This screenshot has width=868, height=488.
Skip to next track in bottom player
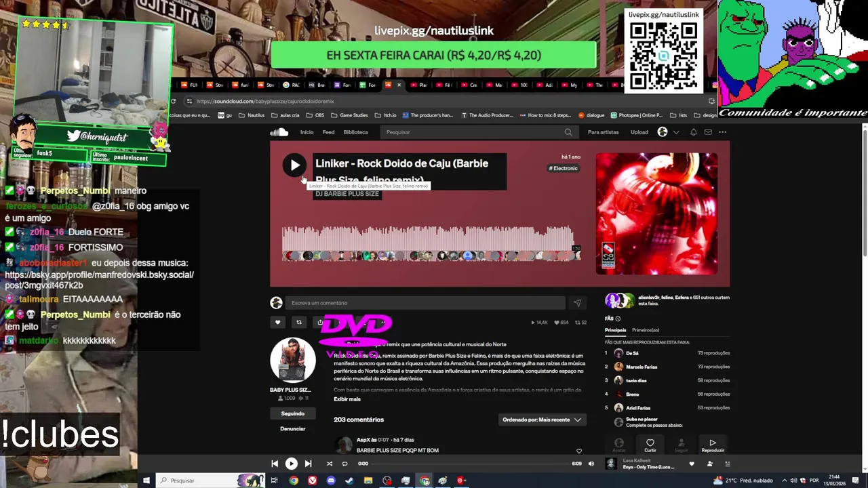point(308,464)
